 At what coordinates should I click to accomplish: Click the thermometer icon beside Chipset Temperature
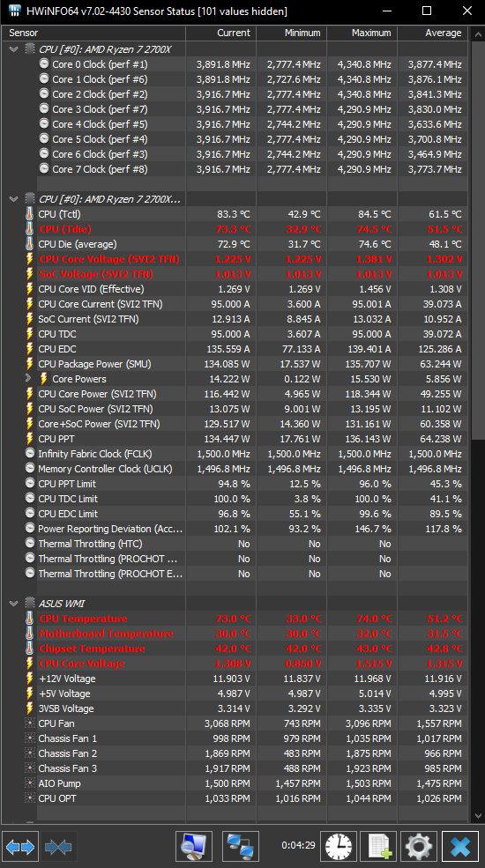(x=30, y=649)
